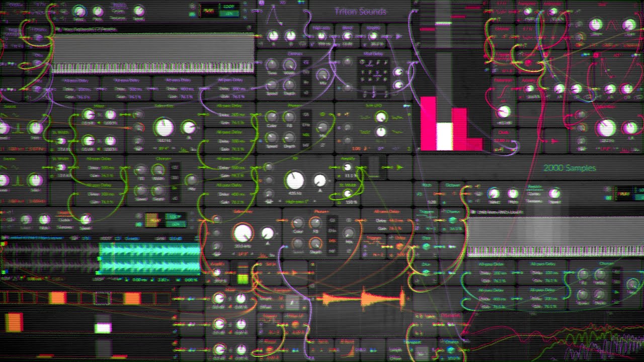The image size is (644, 362).
Task: Click the "Mod Delay" module title
Action: (x=373, y=54)
